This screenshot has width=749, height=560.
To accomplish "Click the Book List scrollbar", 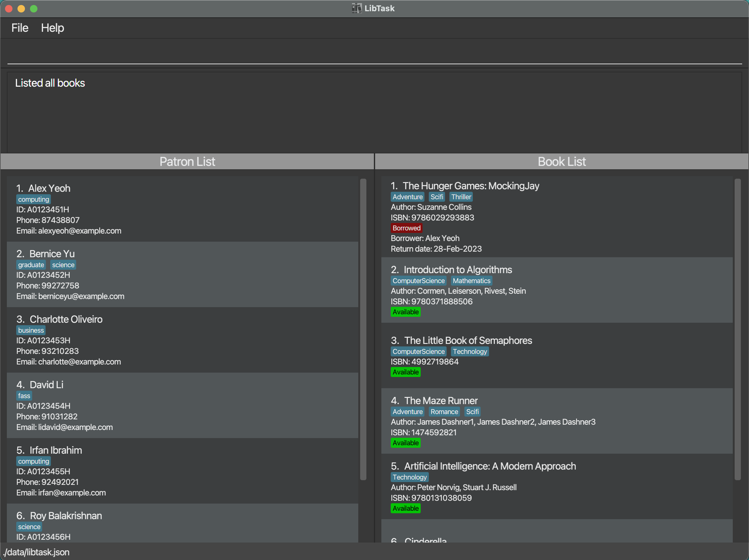I will click(x=737, y=329).
